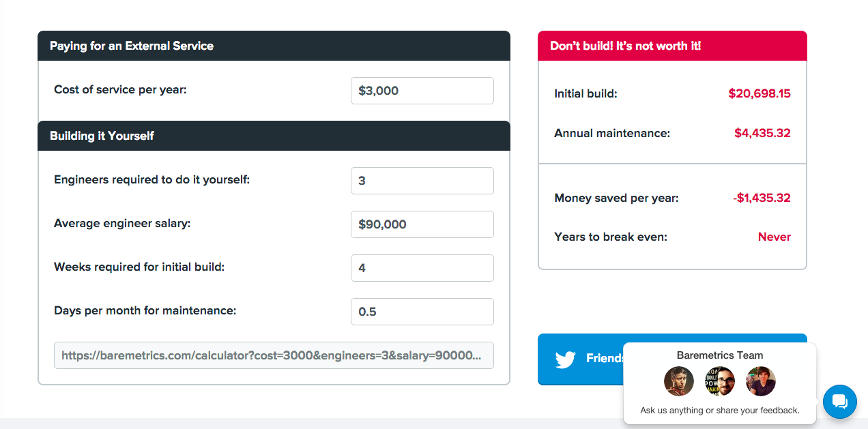Click the first Baremetrics team avatar
This screenshot has height=429, width=868.
pyautogui.click(x=678, y=381)
